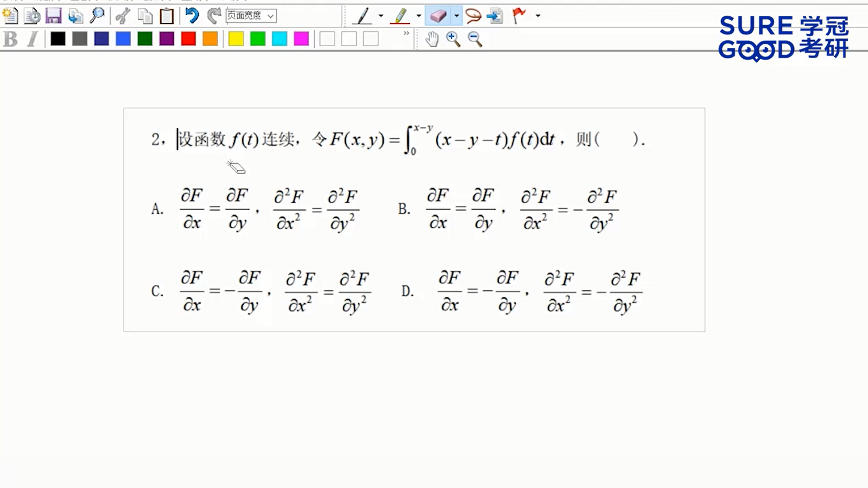
Task: Pick the purple ink color
Action: [167, 39]
